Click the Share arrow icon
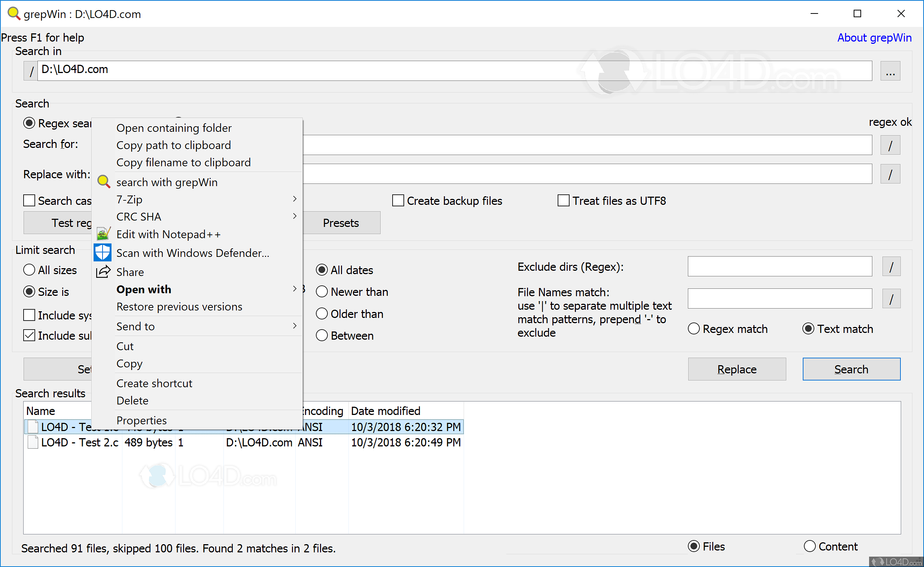924x567 pixels. tap(103, 272)
